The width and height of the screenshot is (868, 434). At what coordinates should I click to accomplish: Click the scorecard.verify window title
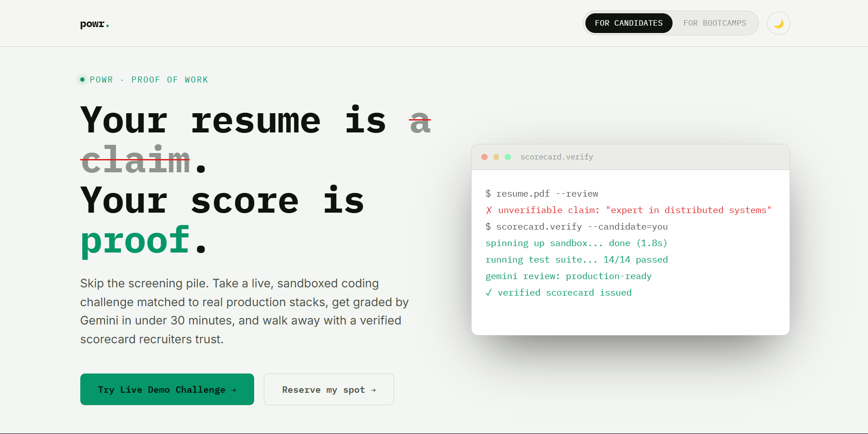556,157
